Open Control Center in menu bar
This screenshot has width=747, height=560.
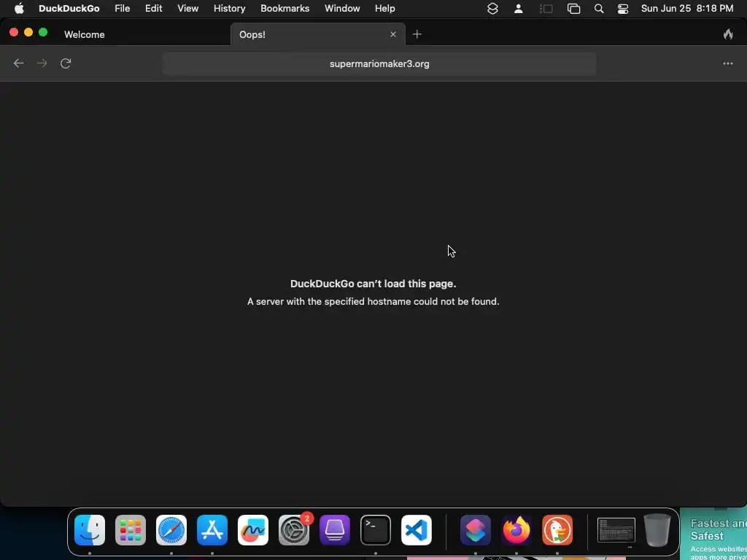coord(623,9)
